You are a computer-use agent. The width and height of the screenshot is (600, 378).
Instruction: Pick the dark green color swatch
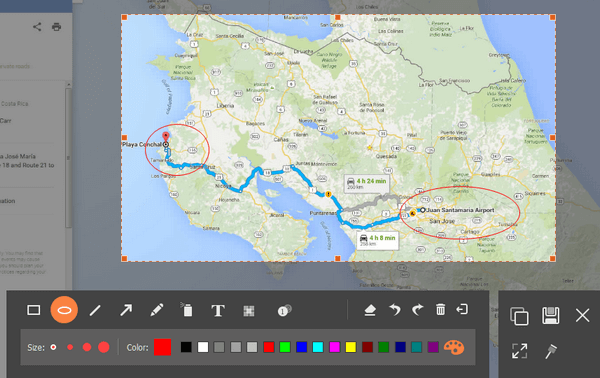tap(383, 347)
